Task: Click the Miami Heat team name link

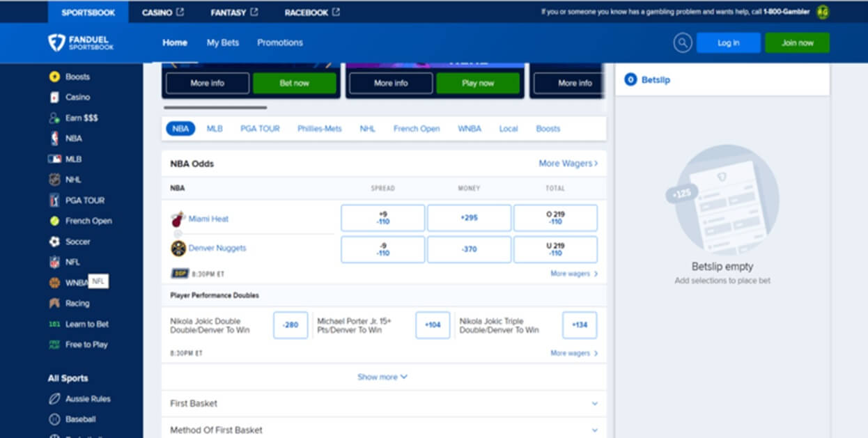Action: [x=208, y=219]
